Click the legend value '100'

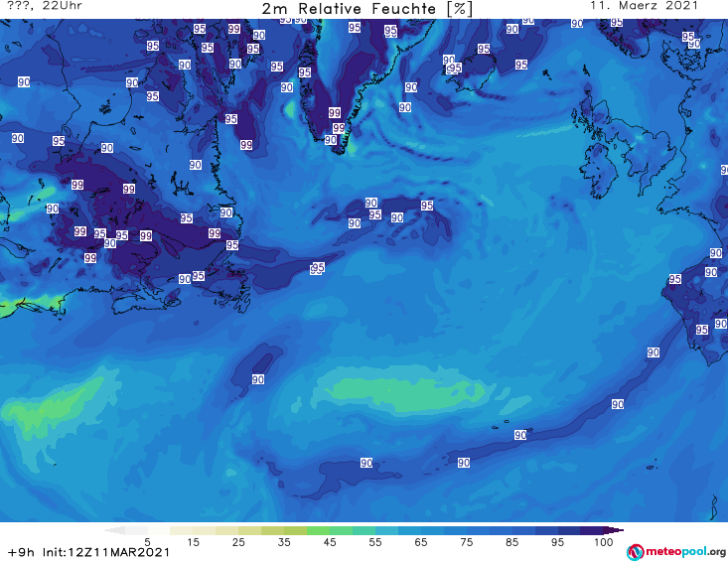[603, 542]
